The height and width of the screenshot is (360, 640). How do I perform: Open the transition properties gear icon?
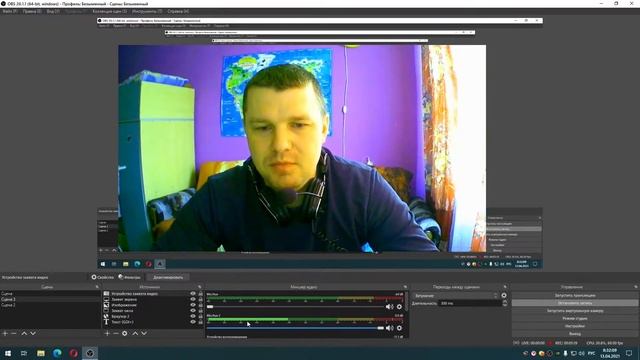[504, 296]
